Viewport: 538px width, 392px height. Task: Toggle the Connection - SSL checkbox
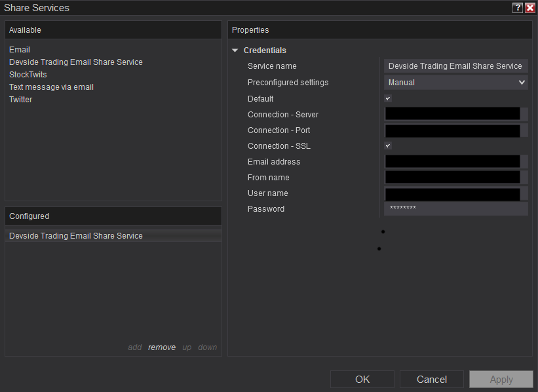pyautogui.click(x=388, y=146)
